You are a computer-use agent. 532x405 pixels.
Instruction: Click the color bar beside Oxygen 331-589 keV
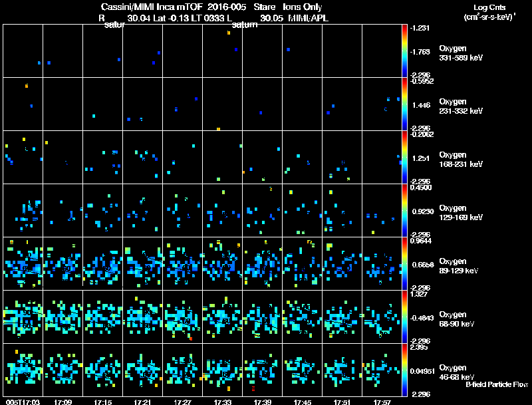[x=404, y=51]
